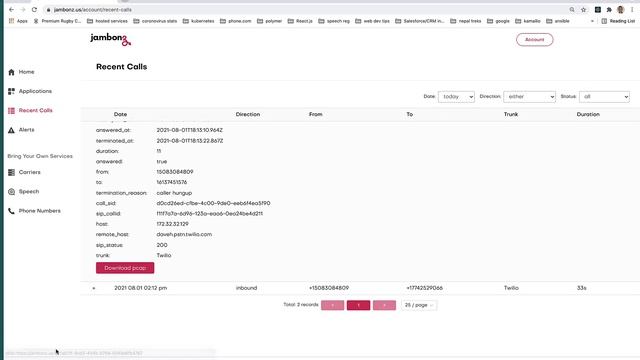This screenshot has height=360, width=640.
Task: Open the Reading List
Action: click(x=618, y=21)
